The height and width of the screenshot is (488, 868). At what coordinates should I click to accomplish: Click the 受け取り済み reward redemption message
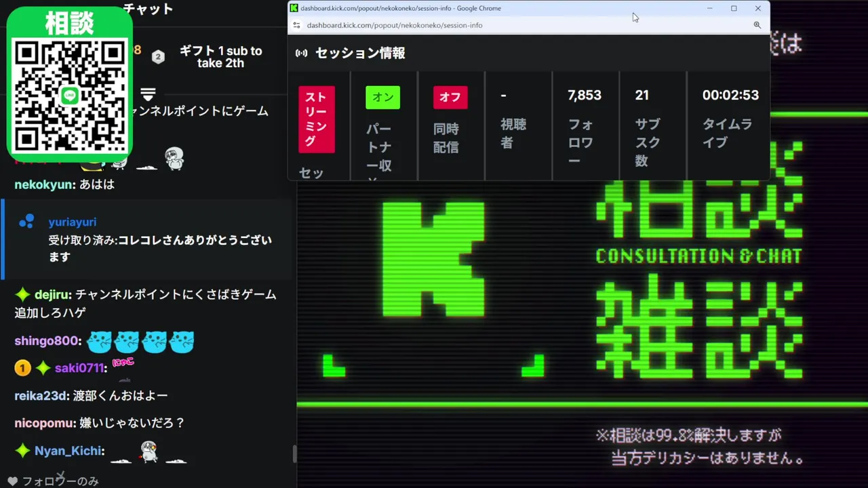pos(160,249)
